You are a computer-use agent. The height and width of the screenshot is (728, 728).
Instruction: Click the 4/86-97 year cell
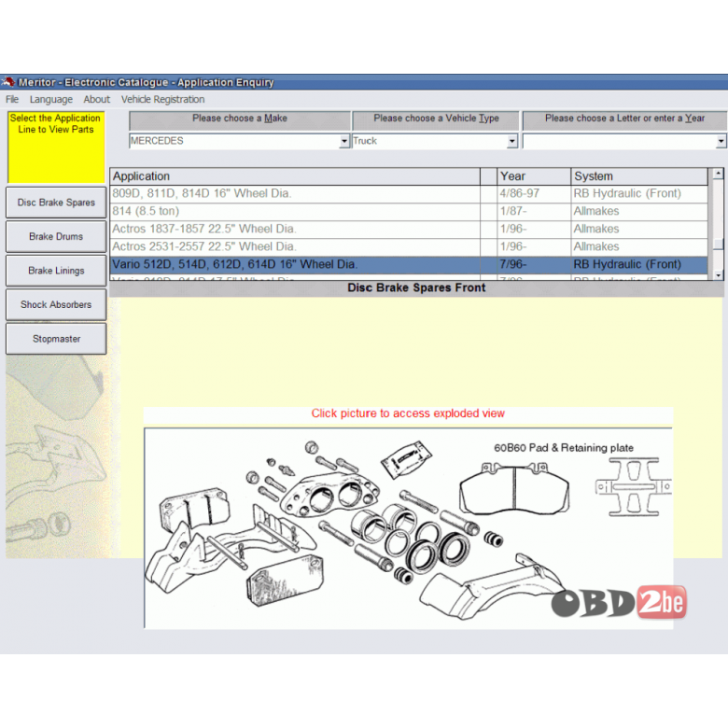tap(534, 193)
